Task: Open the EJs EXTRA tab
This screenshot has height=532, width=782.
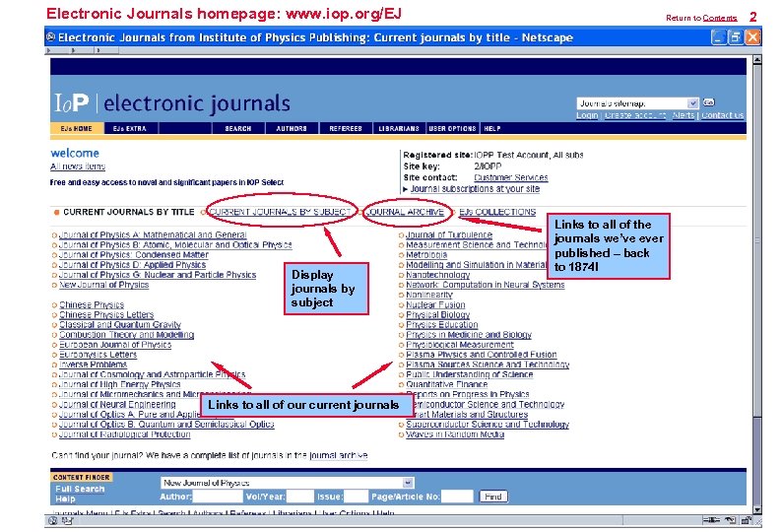Action: pos(130,128)
